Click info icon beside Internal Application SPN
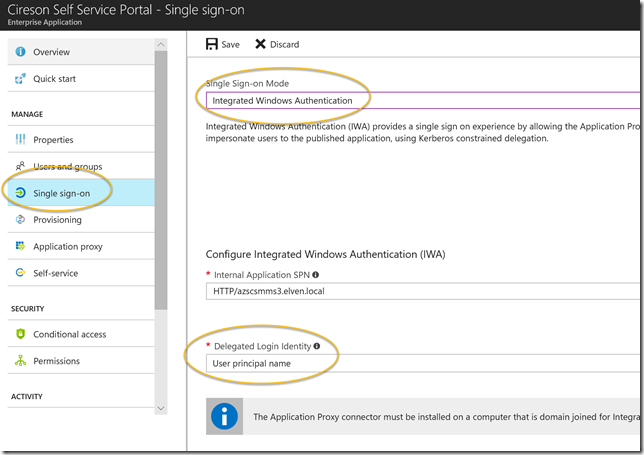Screen dimensions: 644x455 click(315, 274)
